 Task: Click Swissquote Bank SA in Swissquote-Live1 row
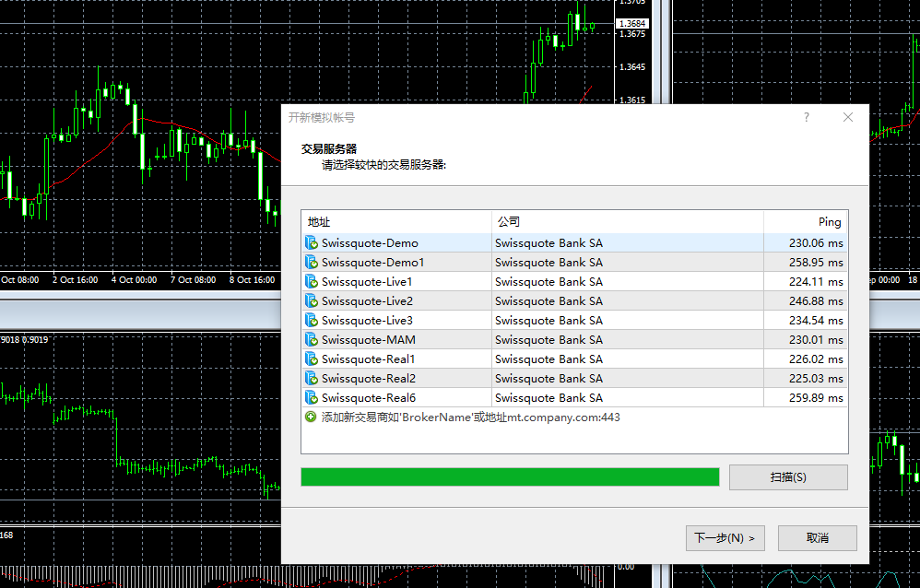[x=548, y=282]
